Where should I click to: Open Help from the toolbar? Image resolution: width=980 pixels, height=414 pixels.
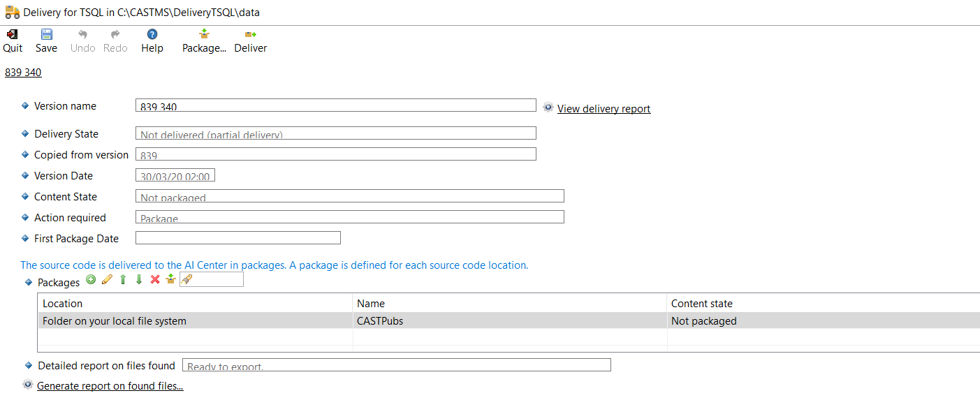[x=152, y=35]
